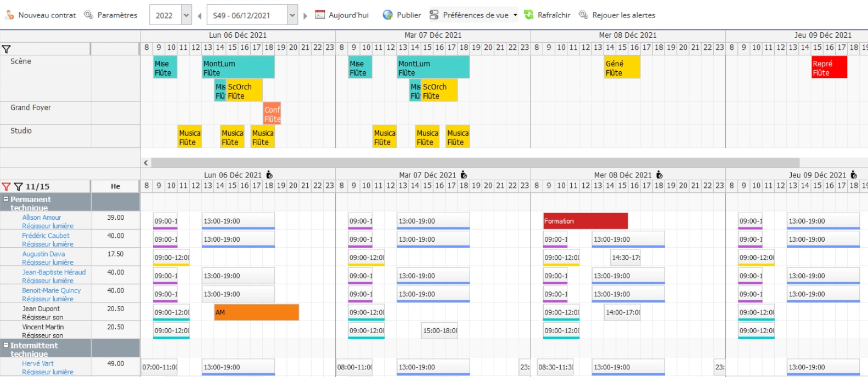Screen dimensions: 868x377
Task: Click the horizontal scrollbar left arrow
Action: coord(146,163)
